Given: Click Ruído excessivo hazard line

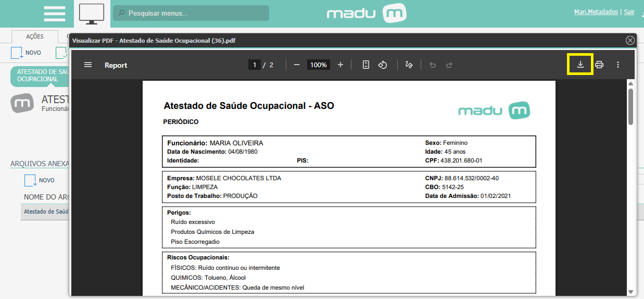Looking at the screenshot, I should click(193, 222).
